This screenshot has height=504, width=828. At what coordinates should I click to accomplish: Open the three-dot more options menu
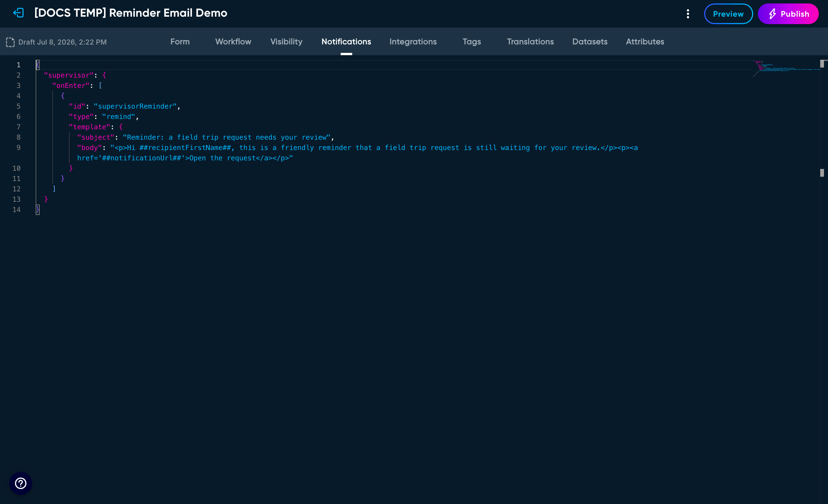click(x=688, y=14)
